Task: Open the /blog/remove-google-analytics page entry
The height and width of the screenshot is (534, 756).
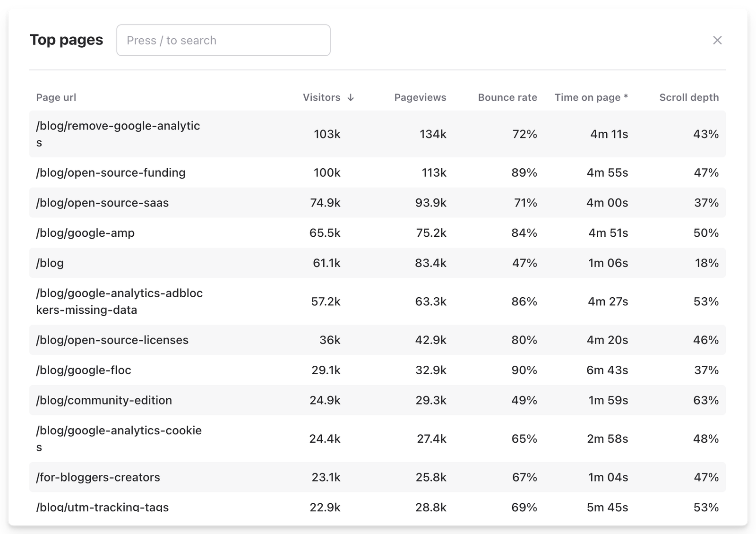Action: [x=119, y=134]
